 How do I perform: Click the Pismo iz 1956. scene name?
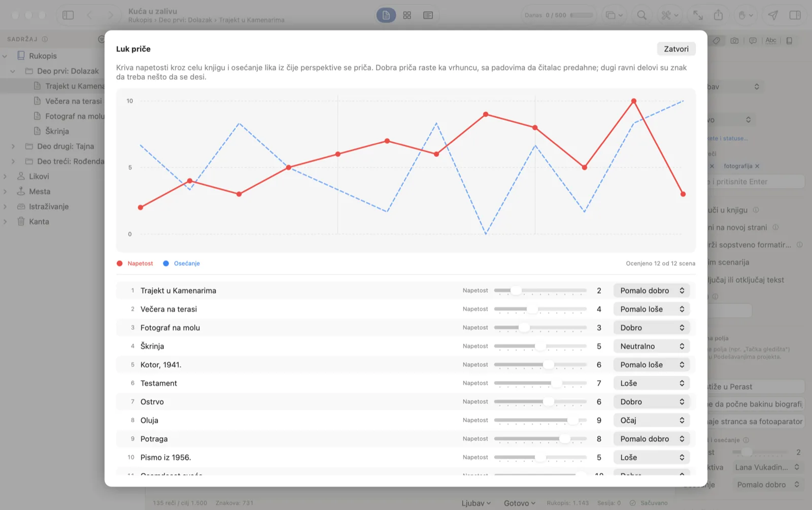point(165,457)
